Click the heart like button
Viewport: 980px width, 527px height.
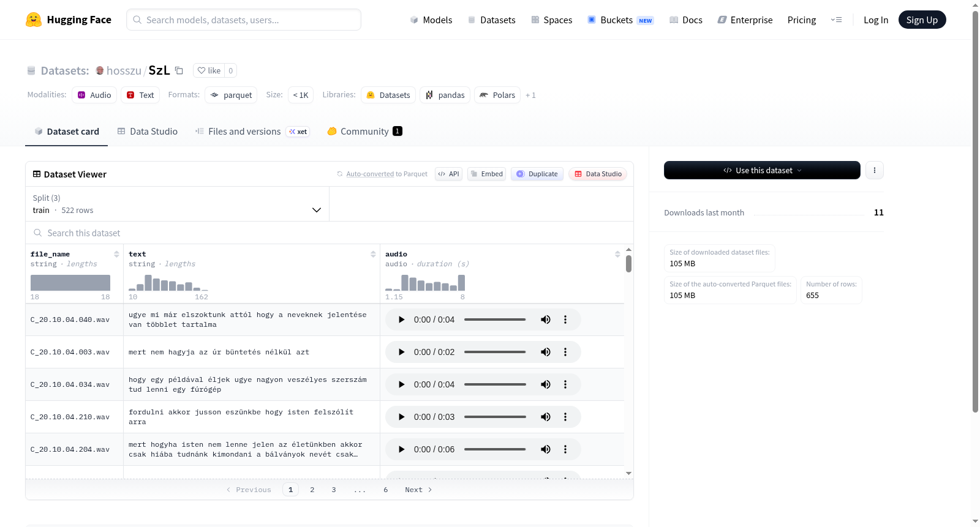point(209,70)
